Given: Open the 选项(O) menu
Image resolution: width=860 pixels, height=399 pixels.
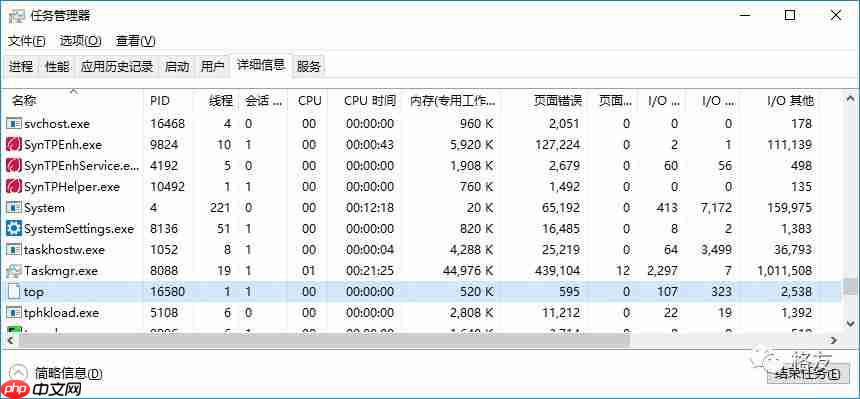Looking at the screenshot, I should tap(81, 41).
